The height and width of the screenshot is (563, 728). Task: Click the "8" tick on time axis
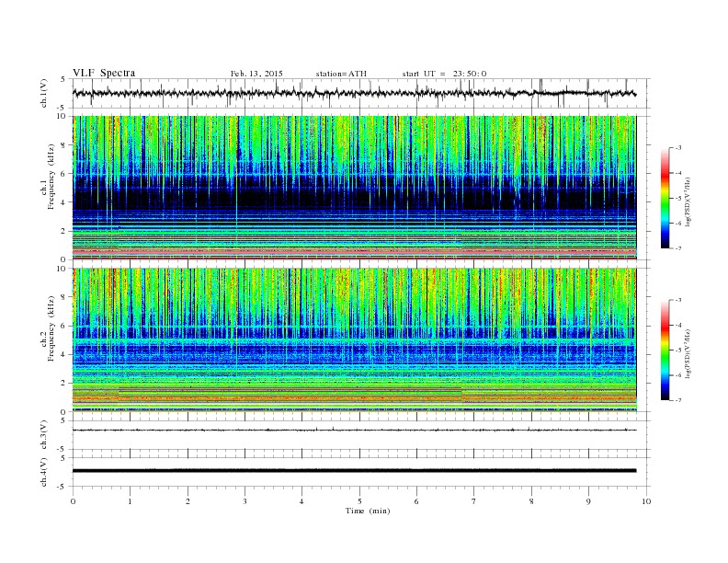point(531,501)
